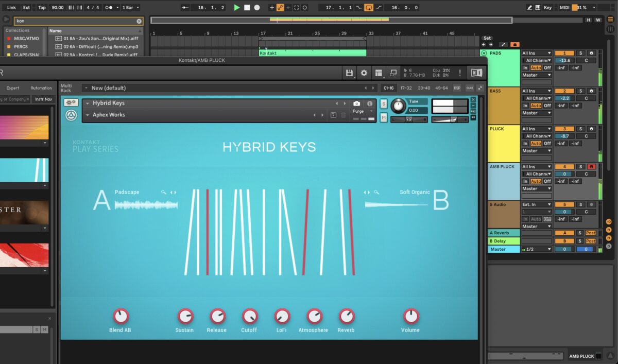The height and width of the screenshot is (364, 618).
Task: Open BASS Master output dropdown
Action: (537, 113)
